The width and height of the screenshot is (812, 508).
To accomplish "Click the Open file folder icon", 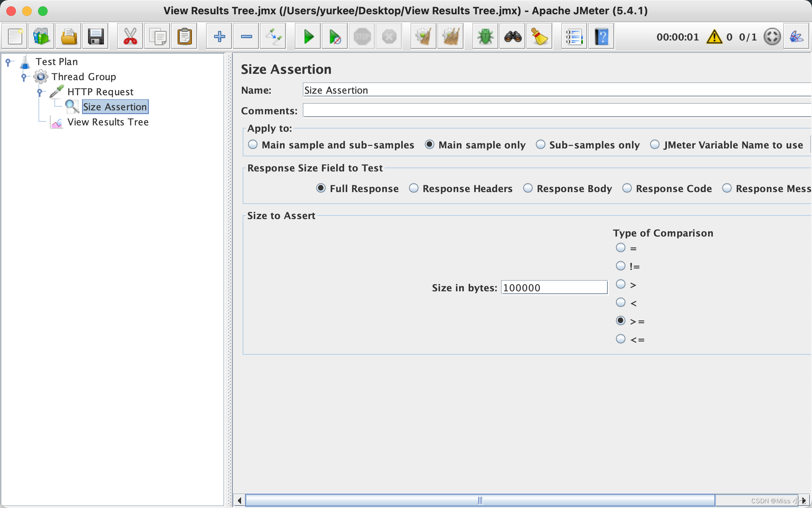I will click(69, 37).
